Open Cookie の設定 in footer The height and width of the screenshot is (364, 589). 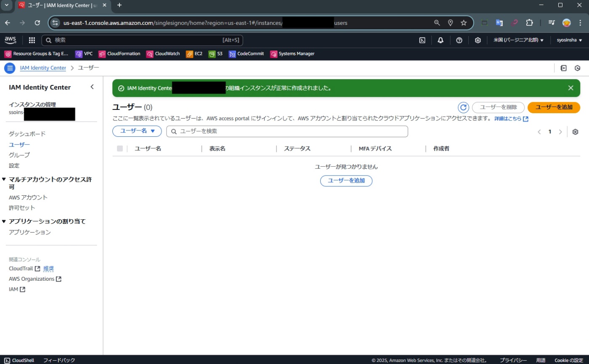click(569, 360)
